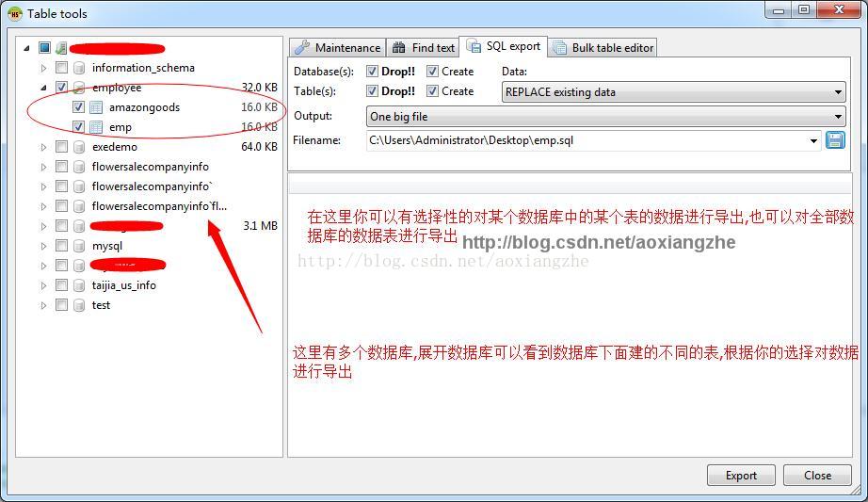
Task: Click the mysql database icon
Action: [x=79, y=246]
